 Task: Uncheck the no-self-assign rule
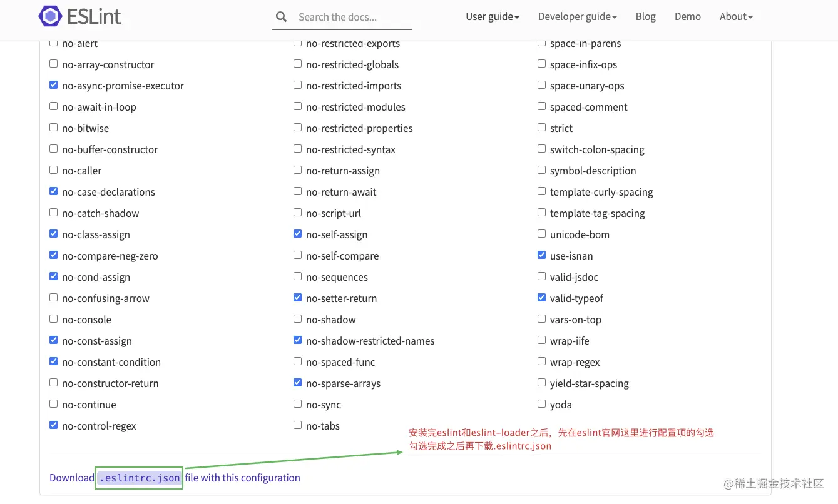coord(297,234)
